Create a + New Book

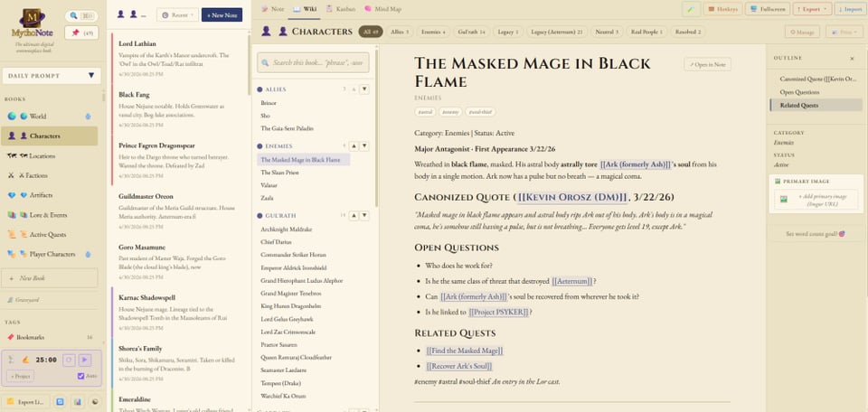pos(51,278)
